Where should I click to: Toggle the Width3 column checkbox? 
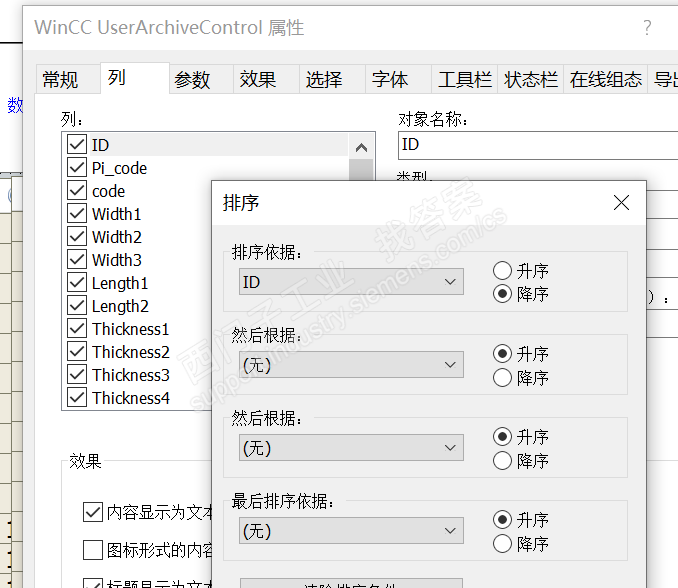point(77,259)
